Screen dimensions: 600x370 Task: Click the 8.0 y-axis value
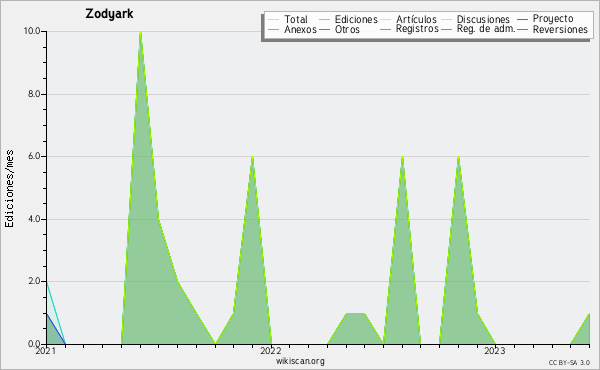tap(34, 94)
